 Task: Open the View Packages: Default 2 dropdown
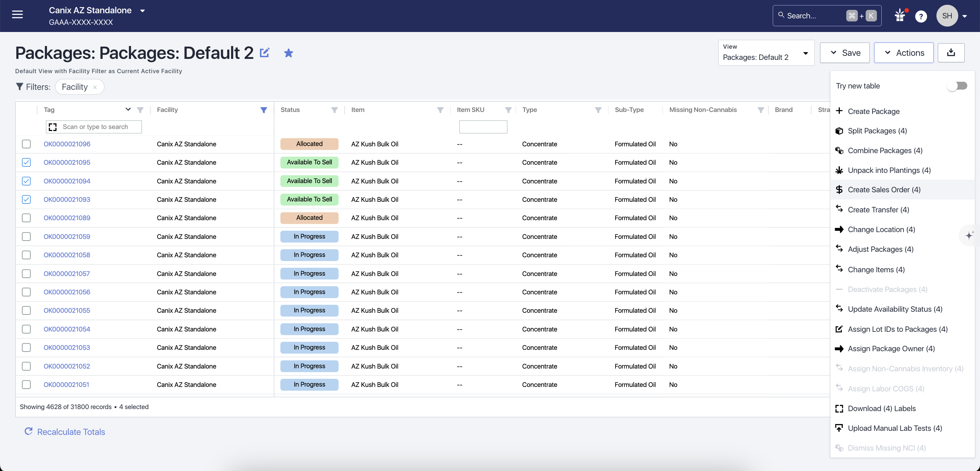click(x=766, y=52)
